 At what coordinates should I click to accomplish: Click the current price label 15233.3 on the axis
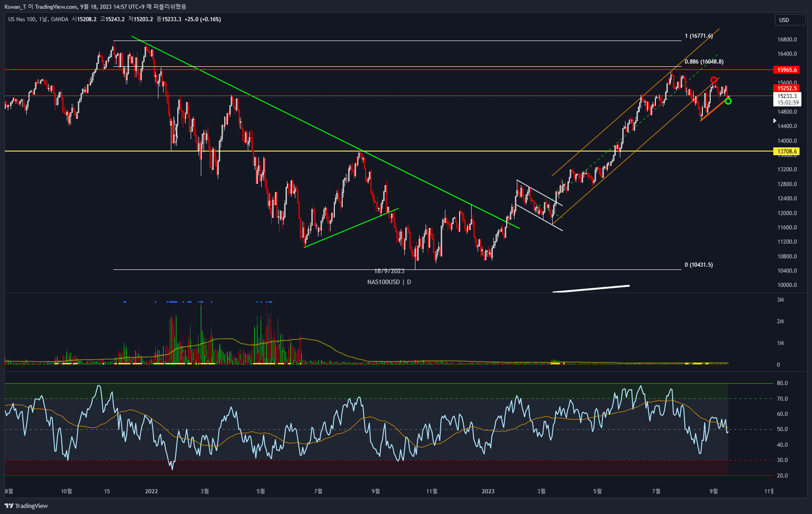[787, 96]
